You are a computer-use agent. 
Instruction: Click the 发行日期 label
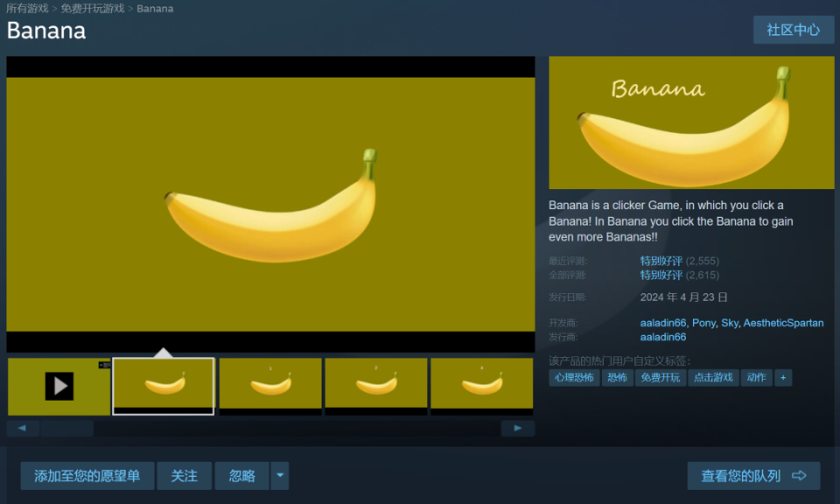[x=567, y=297]
